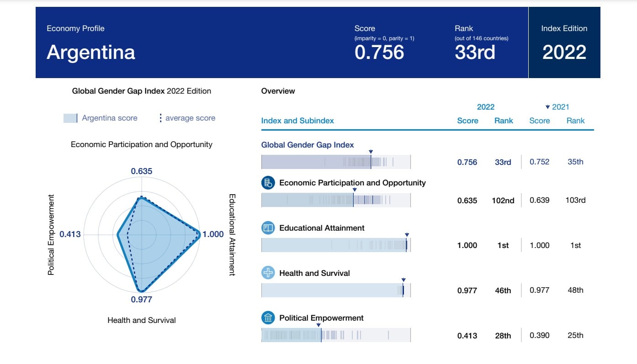This screenshot has width=637, height=364.
Task: Click the 2021 score 0.752 cell
Action: coord(539,162)
